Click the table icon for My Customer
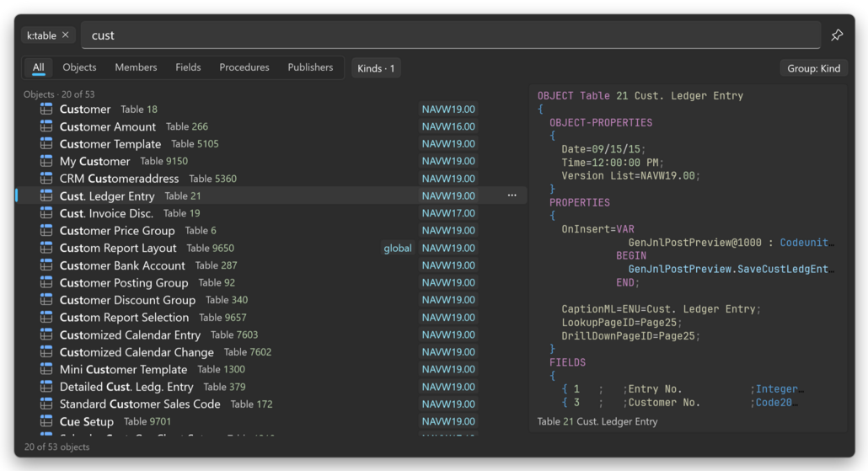868x471 pixels. click(46, 161)
